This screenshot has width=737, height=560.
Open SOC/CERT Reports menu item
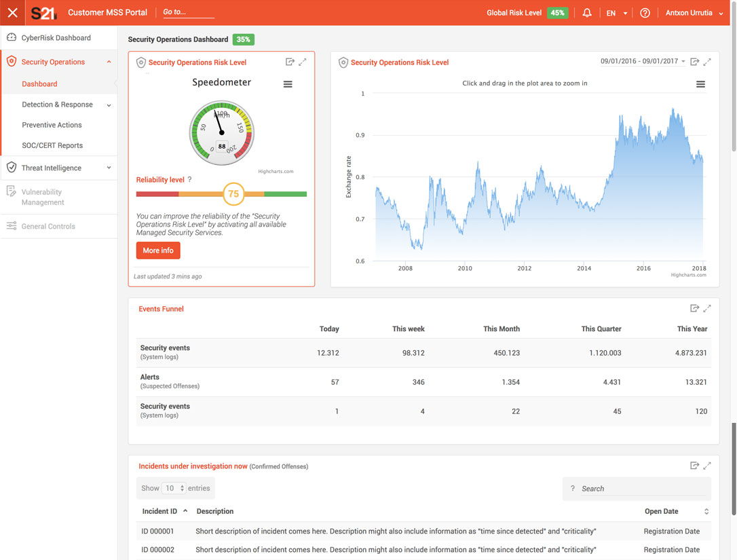point(52,145)
